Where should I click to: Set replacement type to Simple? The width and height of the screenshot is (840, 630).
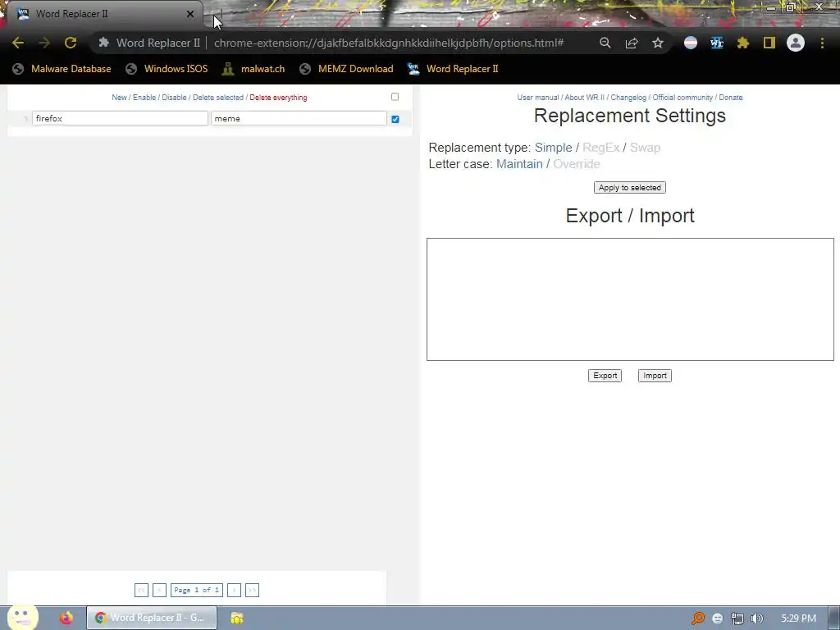click(x=554, y=148)
